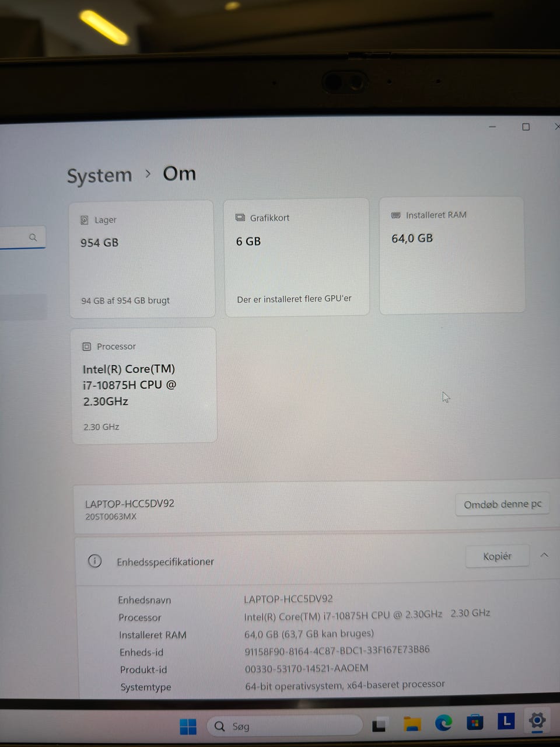Click the info icon beside Enhedsspecifikationer
The width and height of the screenshot is (560, 747).
pos(94,561)
